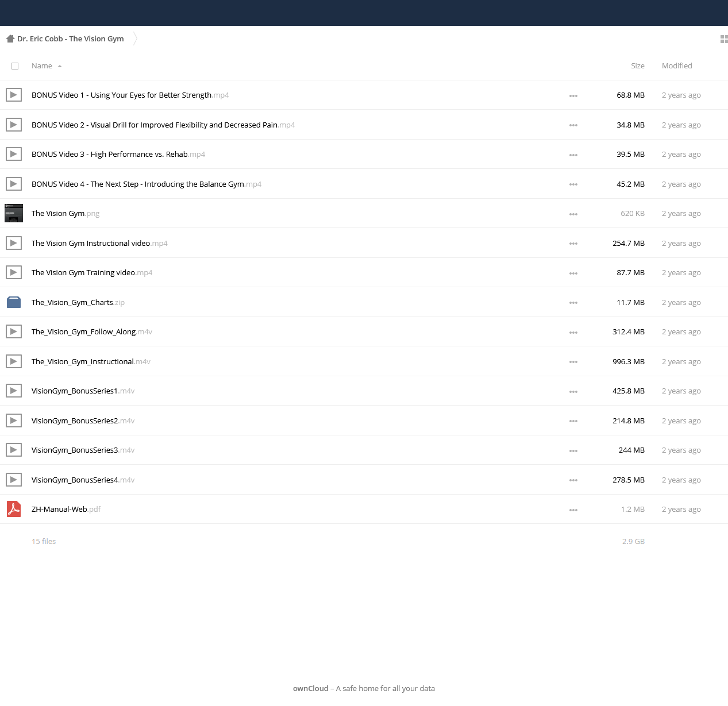Download The_Vision_Gym_Charts.zip by its name

(78, 302)
